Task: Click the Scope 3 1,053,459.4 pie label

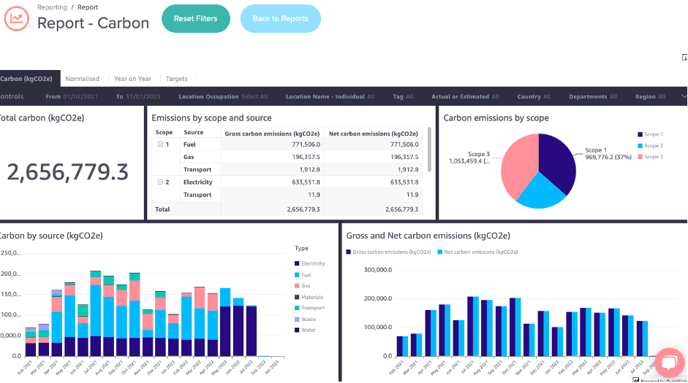Action: [x=469, y=157]
